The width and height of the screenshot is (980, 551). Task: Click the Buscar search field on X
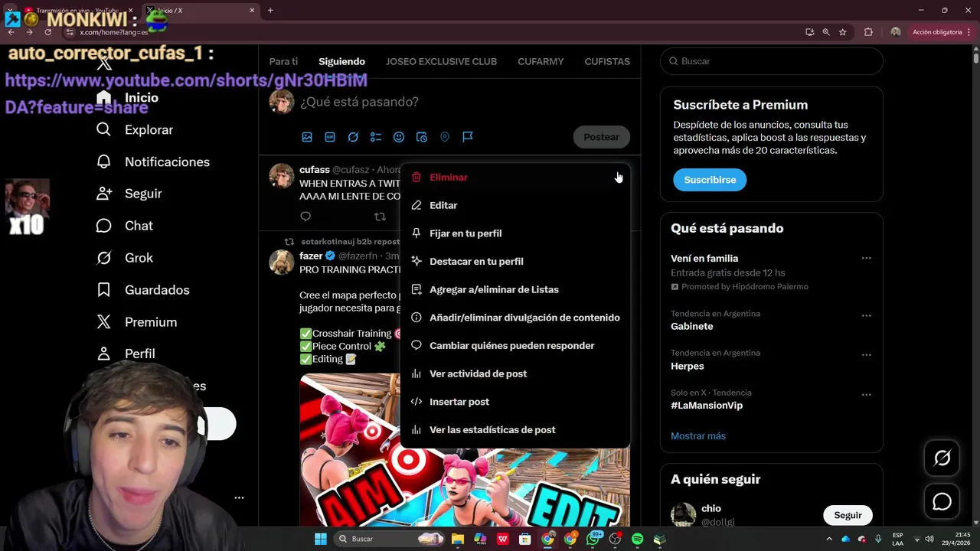pyautogui.click(x=771, y=61)
